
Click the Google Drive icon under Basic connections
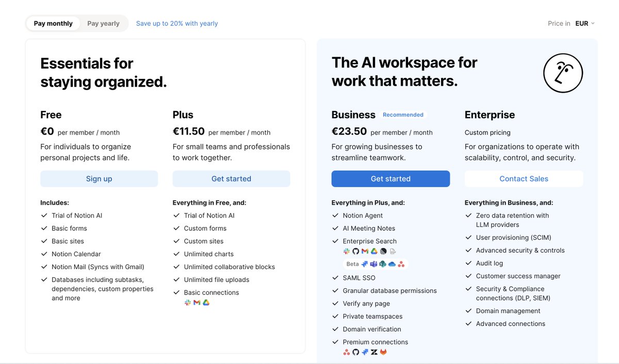click(x=206, y=303)
